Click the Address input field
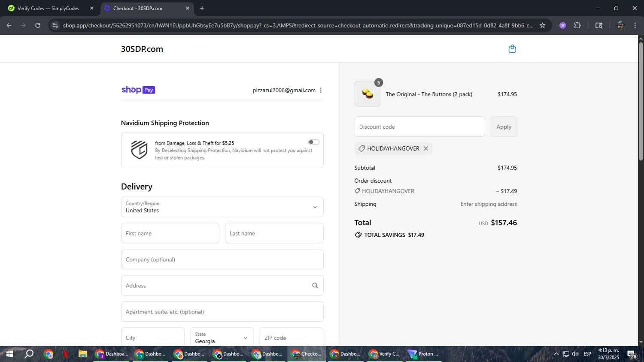Image resolution: width=644 pixels, height=362 pixels. click(x=222, y=286)
